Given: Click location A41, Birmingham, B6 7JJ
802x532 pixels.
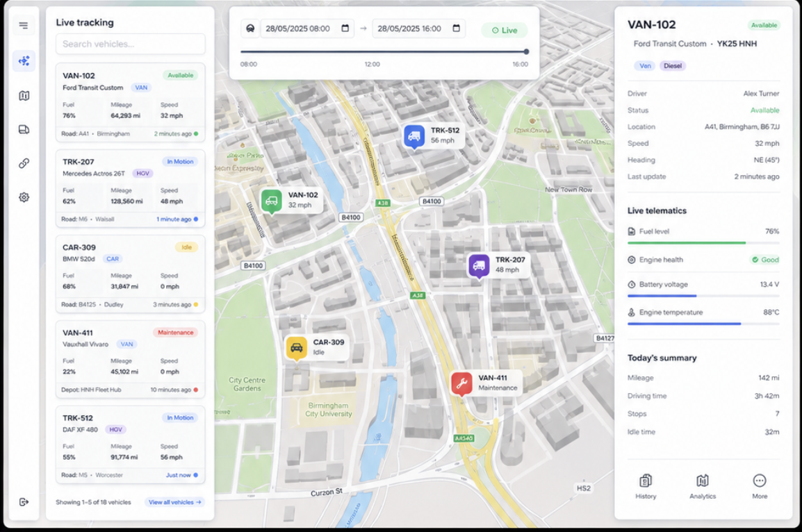Looking at the screenshot, I should [x=742, y=126].
